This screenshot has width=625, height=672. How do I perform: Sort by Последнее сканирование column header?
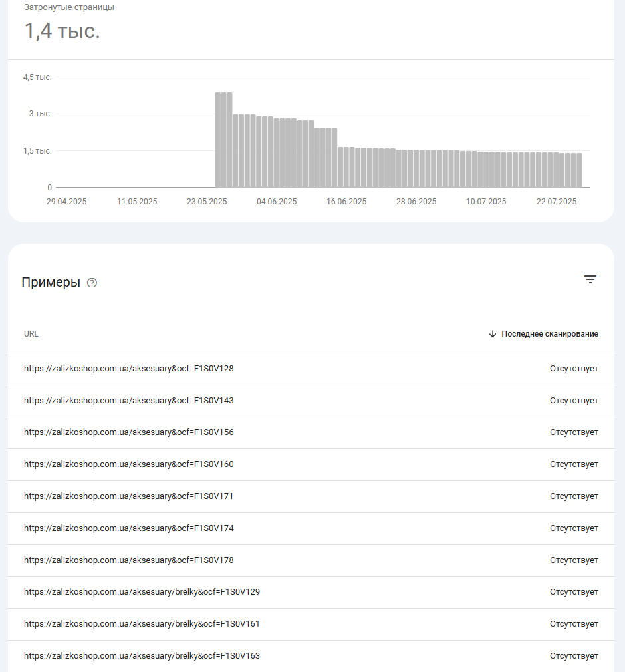(550, 334)
